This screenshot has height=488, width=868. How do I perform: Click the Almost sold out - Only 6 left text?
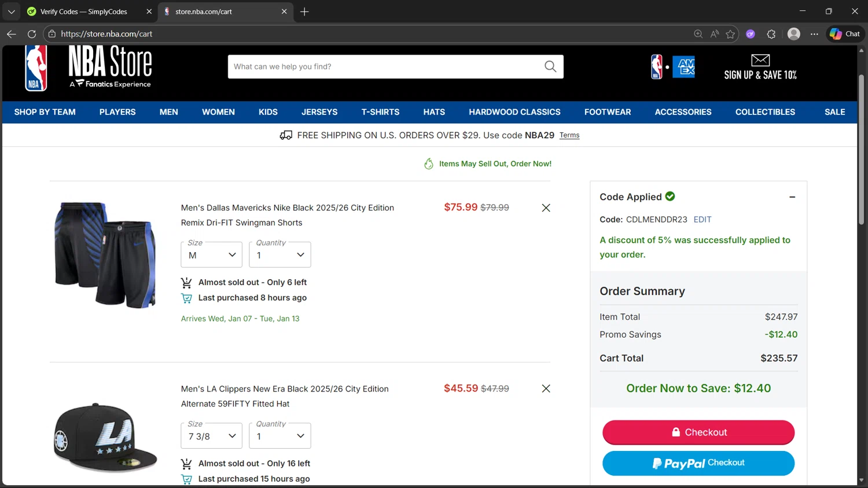pyautogui.click(x=252, y=283)
